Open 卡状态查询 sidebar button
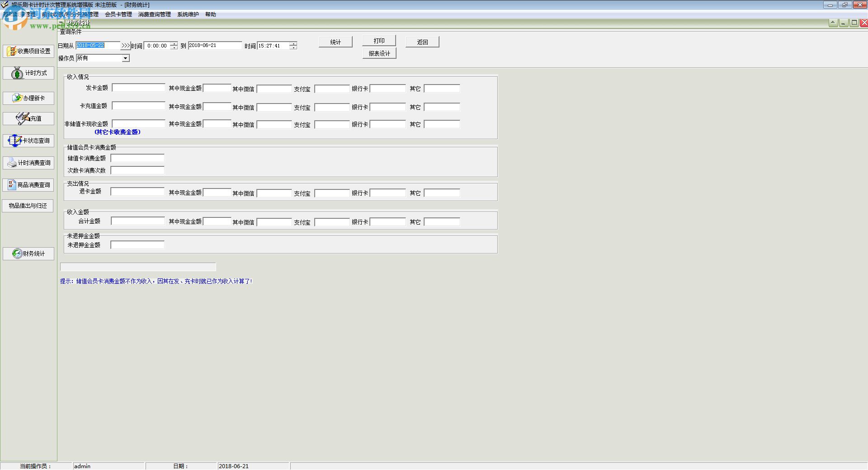 point(28,141)
